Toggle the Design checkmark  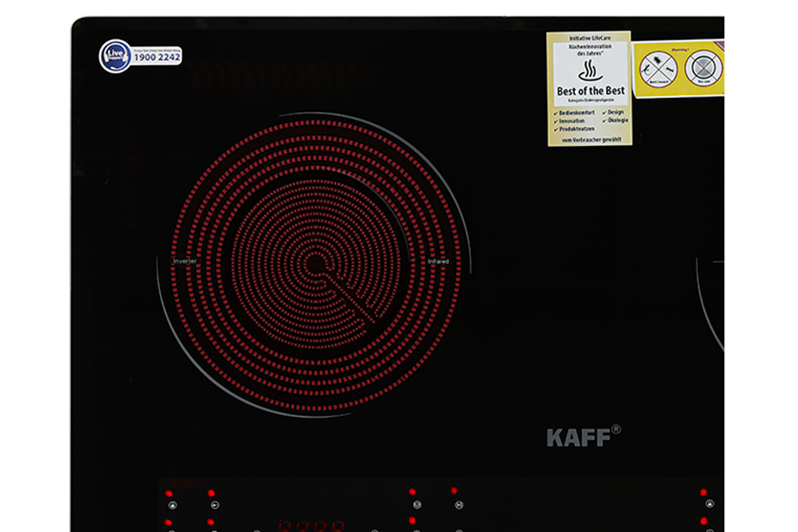click(x=603, y=113)
